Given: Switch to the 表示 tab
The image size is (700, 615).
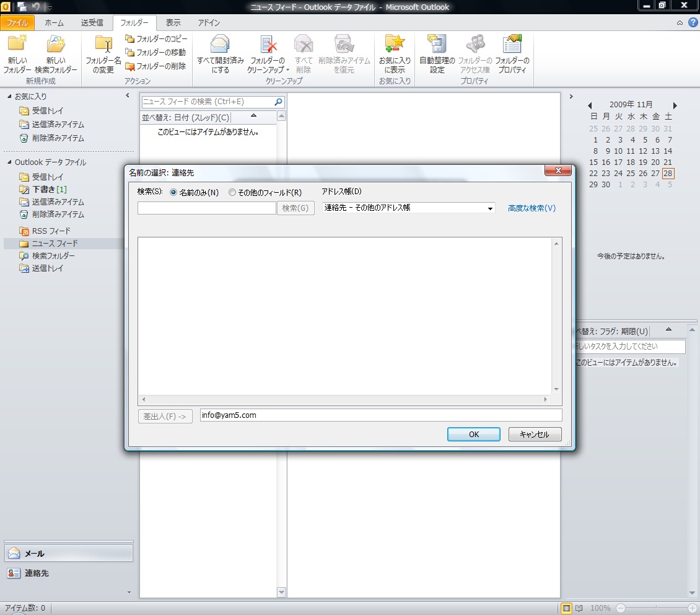Looking at the screenshot, I should coord(173,23).
